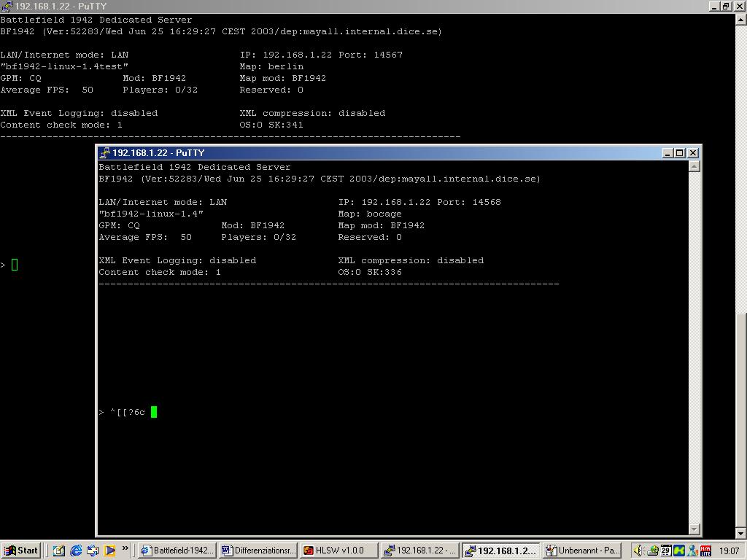Click the network connection tray icon
Screen dimensions: 747x560
tap(652, 551)
